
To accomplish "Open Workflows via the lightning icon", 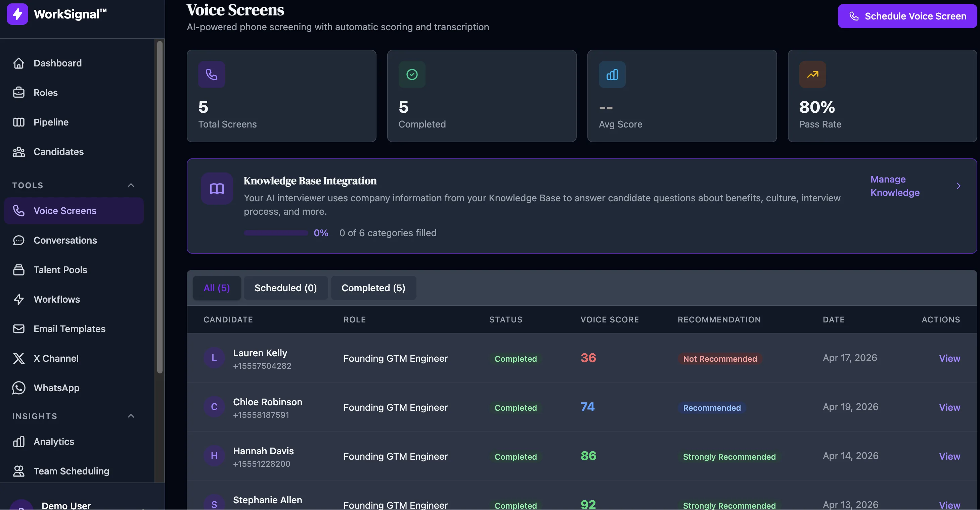I will (19, 299).
